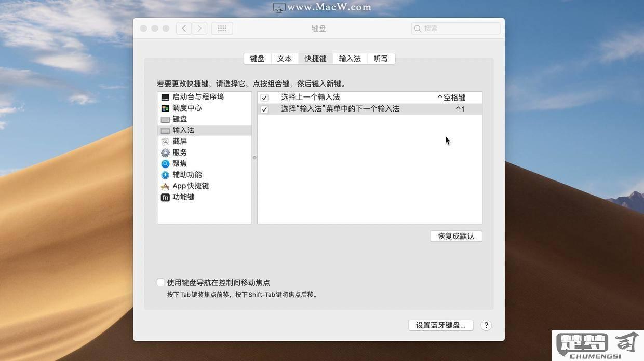Open help with the question mark button

tap(486, 325)
